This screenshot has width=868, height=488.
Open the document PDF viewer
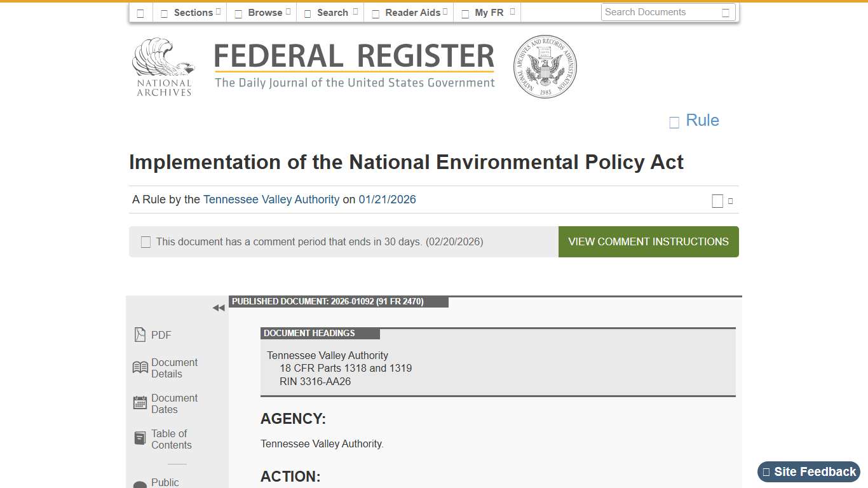[x=153, y=335]
